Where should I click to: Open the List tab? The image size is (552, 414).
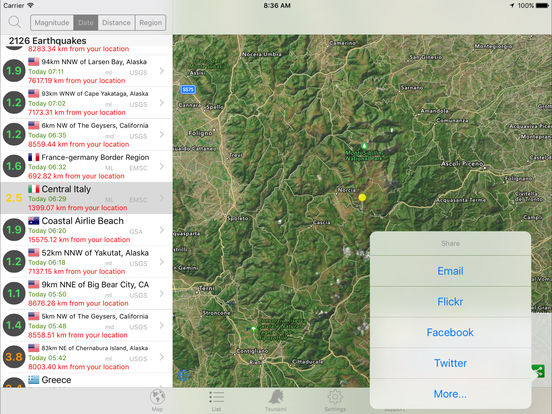pos(217,400)
